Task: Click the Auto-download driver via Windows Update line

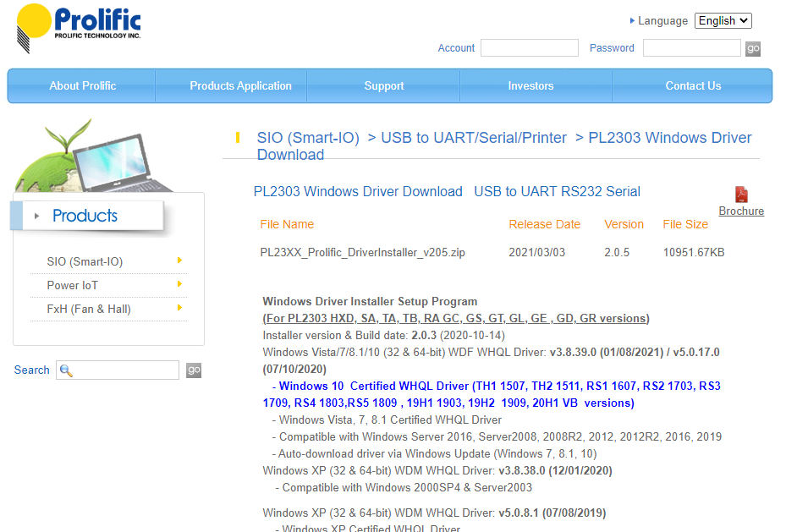Action: 435,453
